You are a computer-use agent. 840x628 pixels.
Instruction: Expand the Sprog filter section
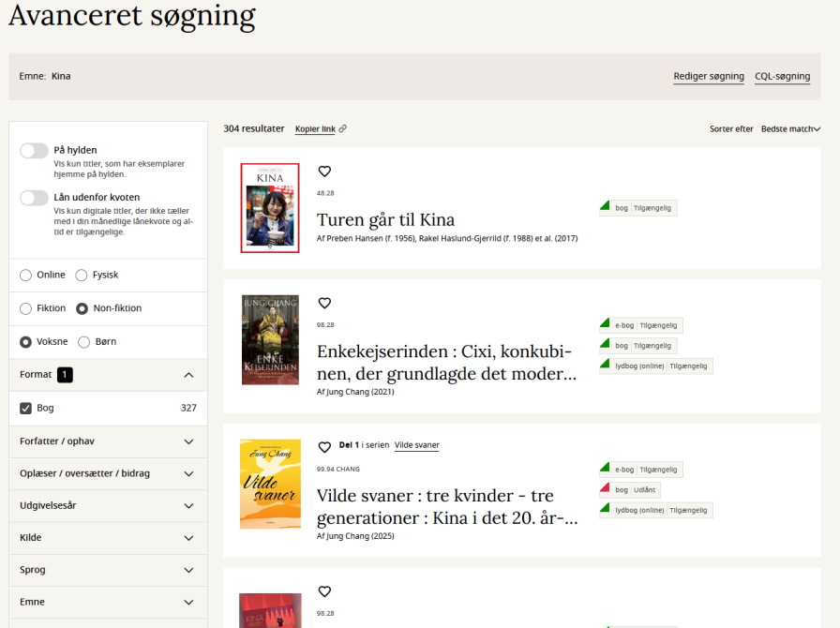click(108, 570)
